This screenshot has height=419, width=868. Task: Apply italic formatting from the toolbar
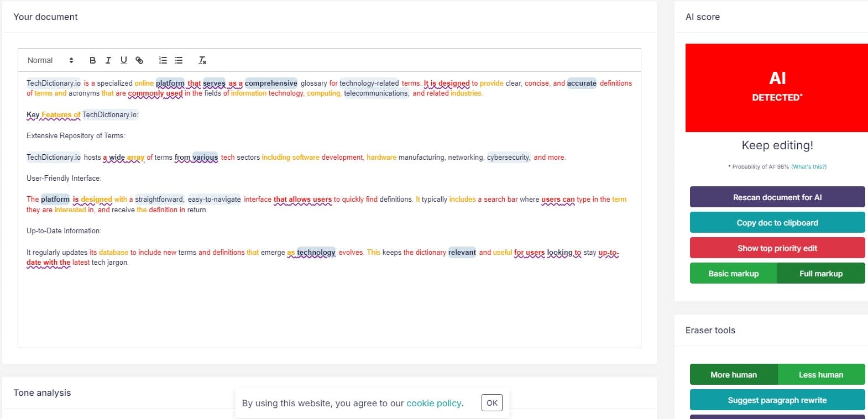pos(108,60)
